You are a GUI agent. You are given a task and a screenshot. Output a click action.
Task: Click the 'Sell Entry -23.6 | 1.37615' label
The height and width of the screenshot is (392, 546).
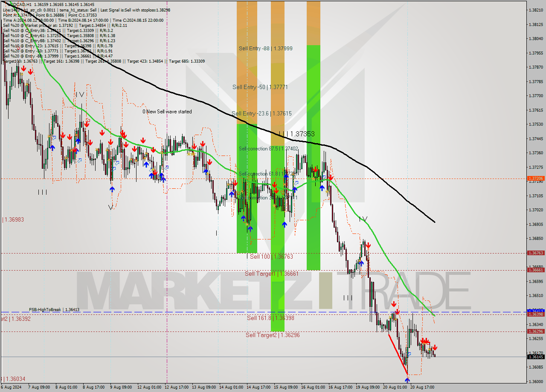coord(261,114)
